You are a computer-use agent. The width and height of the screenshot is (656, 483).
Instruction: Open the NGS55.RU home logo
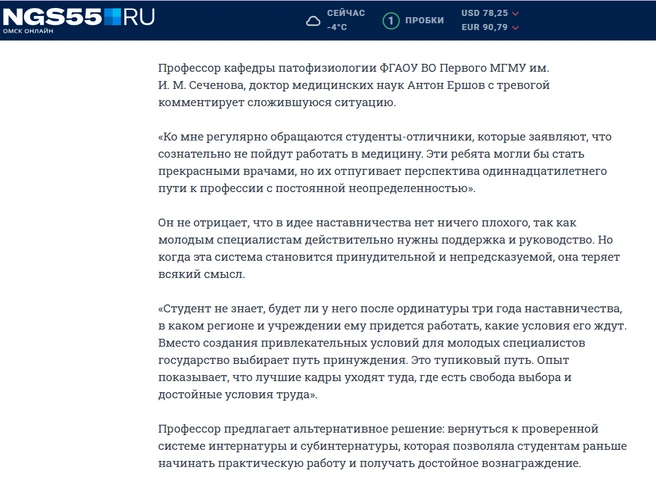point(79,18)
